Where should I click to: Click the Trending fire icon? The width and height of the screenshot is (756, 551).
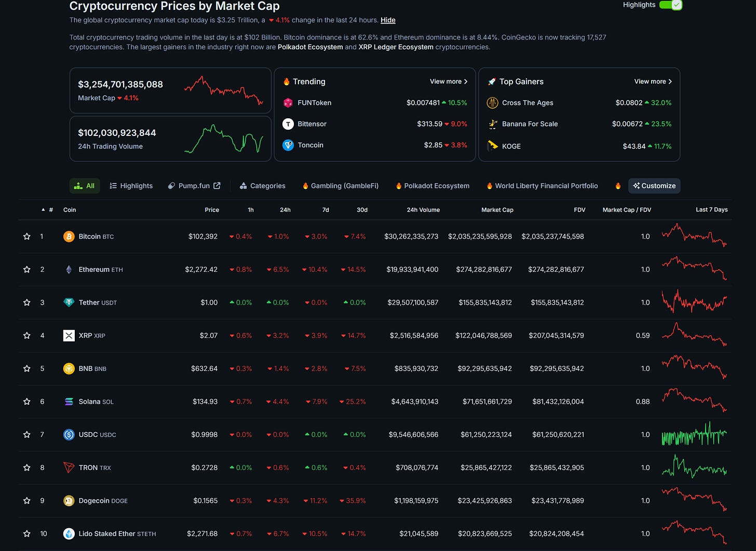click(286, 81)
